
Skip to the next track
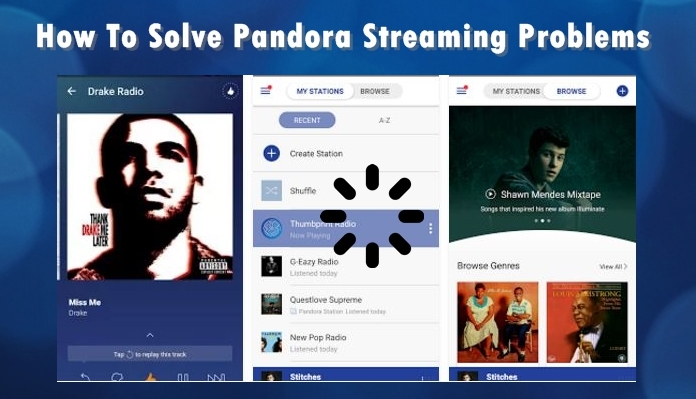[216, 378]
